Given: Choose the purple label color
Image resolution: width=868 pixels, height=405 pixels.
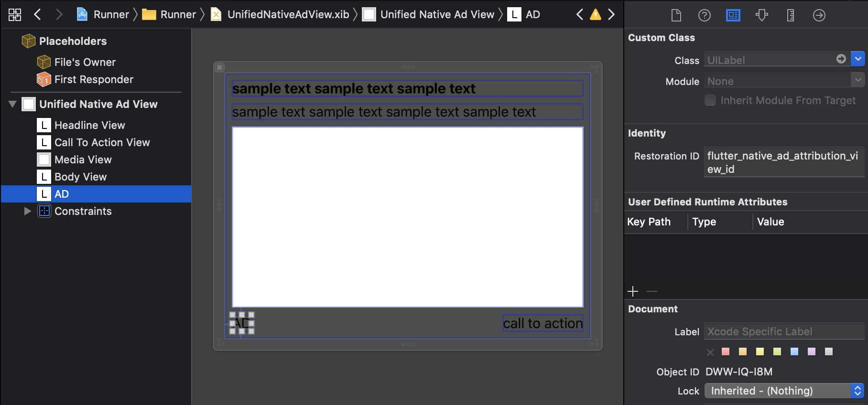Looking at the screenshot, I should 812,352.
